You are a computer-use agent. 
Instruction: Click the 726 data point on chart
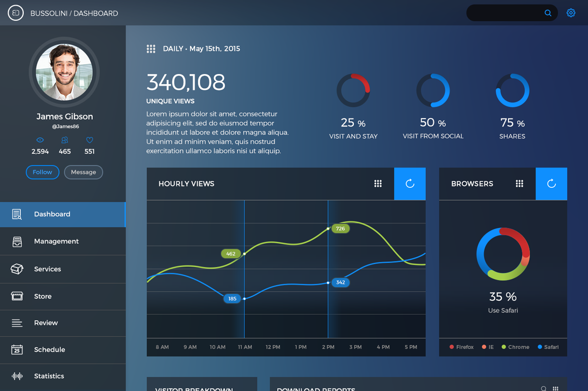328,228
